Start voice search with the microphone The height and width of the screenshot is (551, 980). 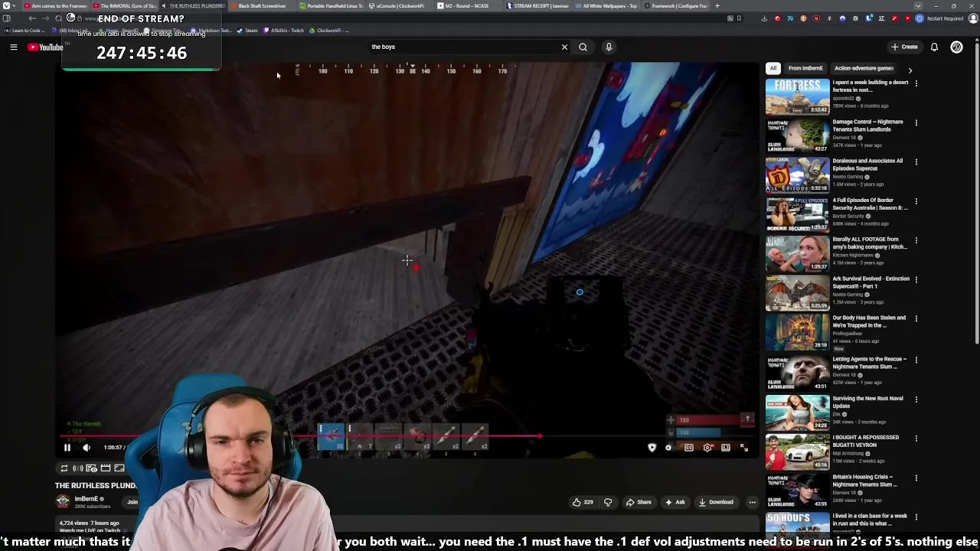(609, 47)
